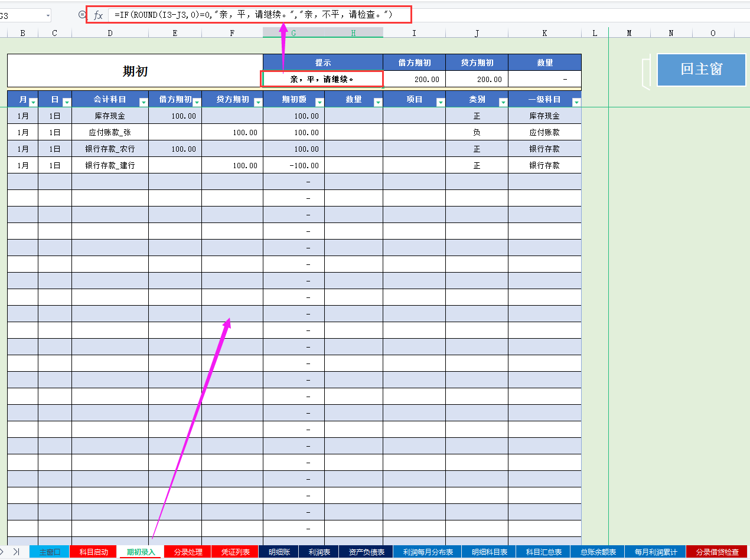
Task: Jump to last sheet tab arrow
Action: (x=17, y=552)
